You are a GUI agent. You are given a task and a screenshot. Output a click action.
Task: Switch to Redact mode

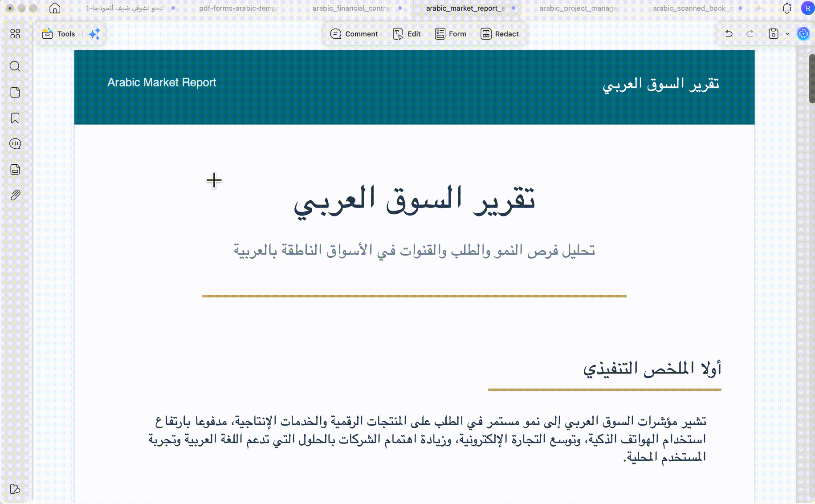tap(500, 34)
